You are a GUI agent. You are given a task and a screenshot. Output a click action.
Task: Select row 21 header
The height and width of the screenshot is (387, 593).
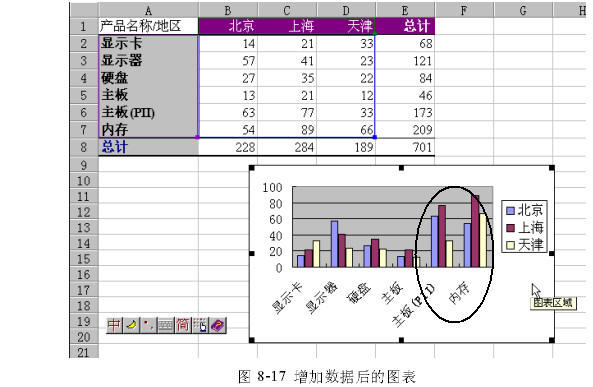pos(84,352)
